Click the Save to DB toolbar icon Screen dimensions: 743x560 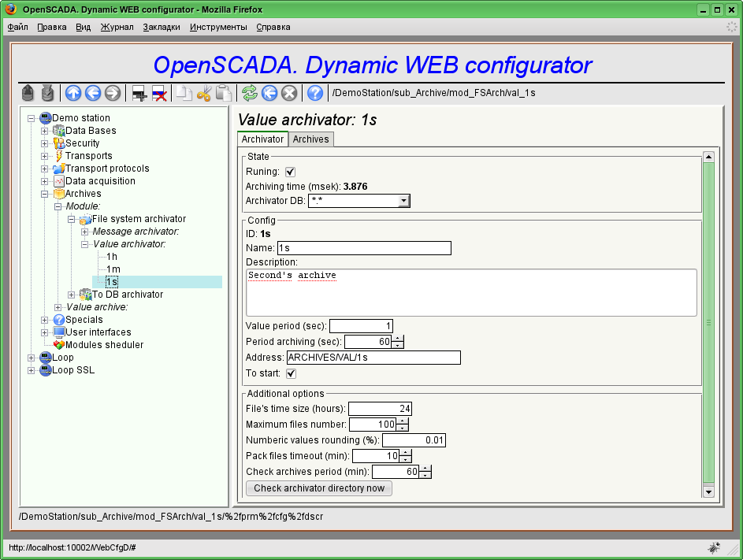(47, 93)
